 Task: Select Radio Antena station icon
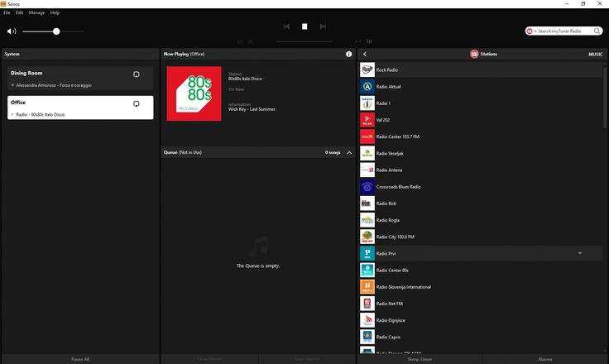[x=367, y=170]
